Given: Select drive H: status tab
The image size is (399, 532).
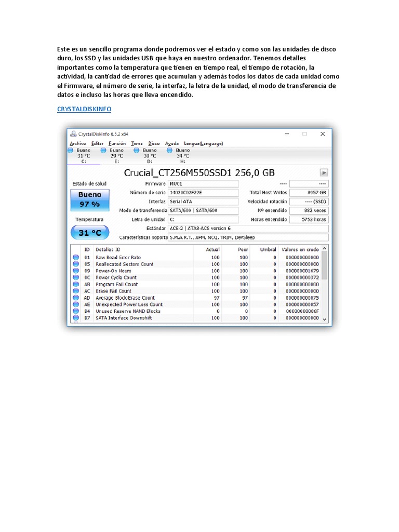Looking at the screenshot, I should 182,156.
